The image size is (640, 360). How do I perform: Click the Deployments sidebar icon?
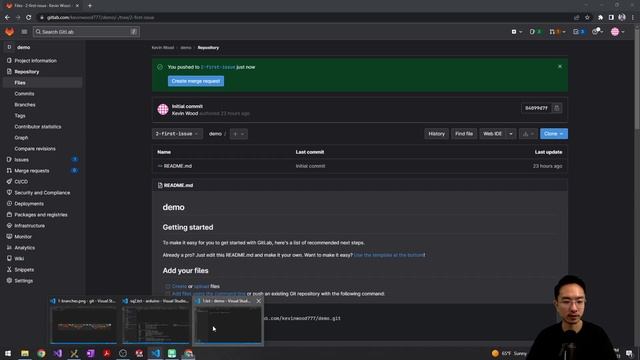[9, 204]
